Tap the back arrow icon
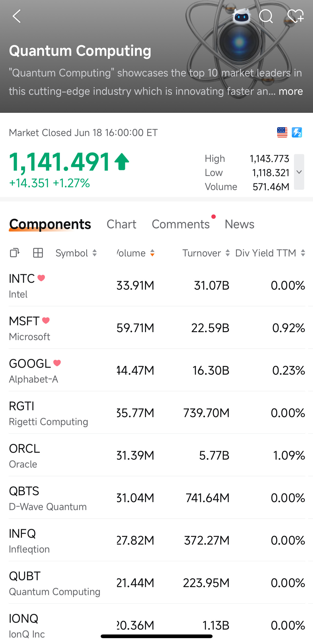Screen dimensions: 313x644 pyautogui.click(x=17, y=16)
